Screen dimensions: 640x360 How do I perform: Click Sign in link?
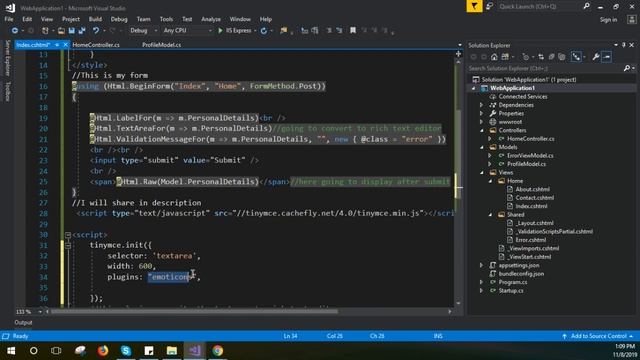(608, 20)
